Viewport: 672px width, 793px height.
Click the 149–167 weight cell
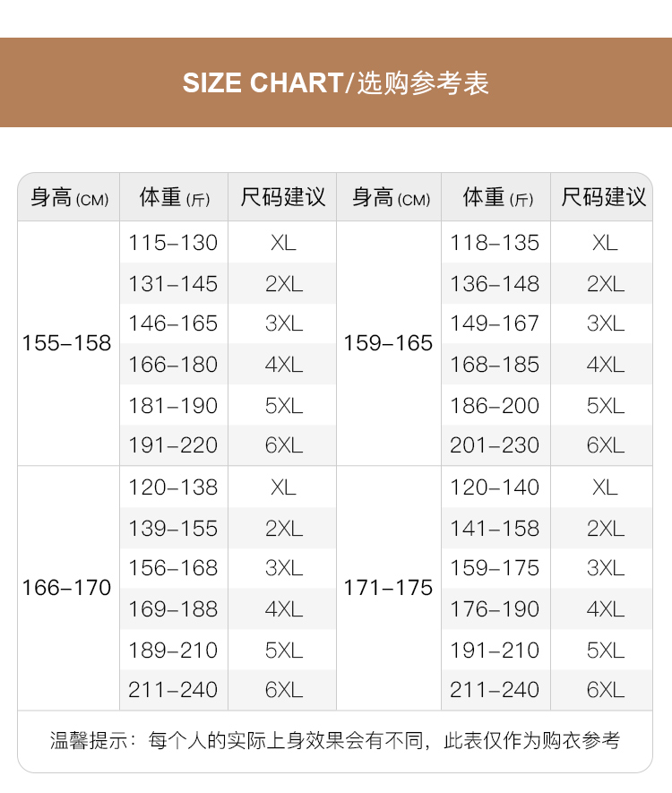(495, 323)
